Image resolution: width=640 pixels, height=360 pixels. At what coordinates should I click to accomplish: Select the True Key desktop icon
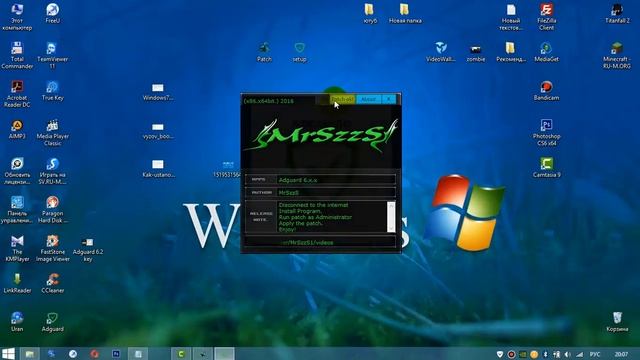click(52, 90)
